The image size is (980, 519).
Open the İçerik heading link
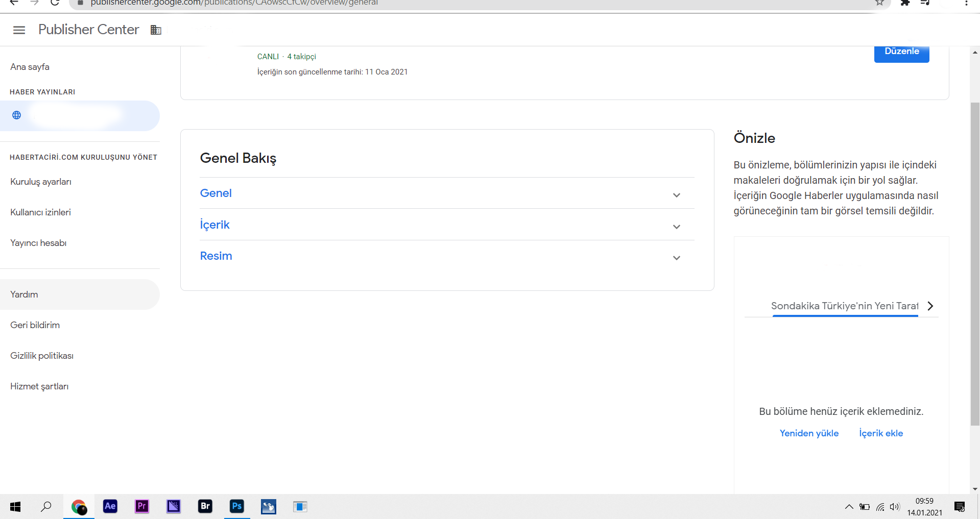click(214, 225)
